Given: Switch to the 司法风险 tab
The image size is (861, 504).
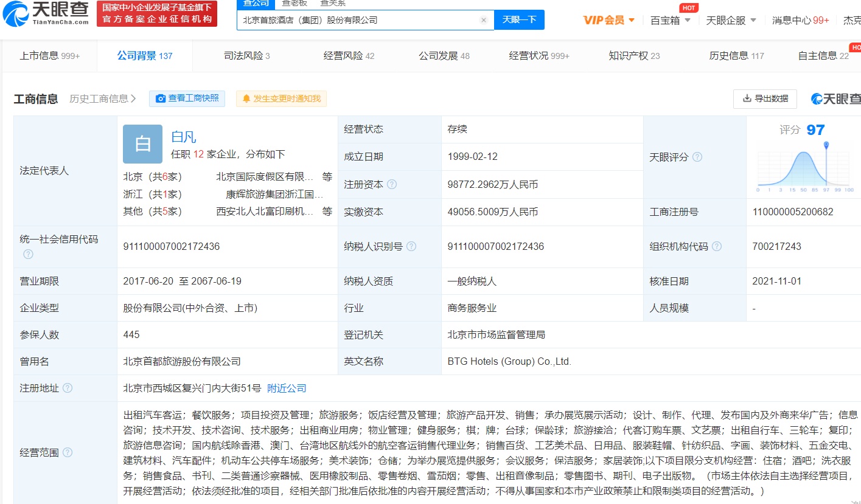Looking at the screenshot, I should [x=246, y=56].
